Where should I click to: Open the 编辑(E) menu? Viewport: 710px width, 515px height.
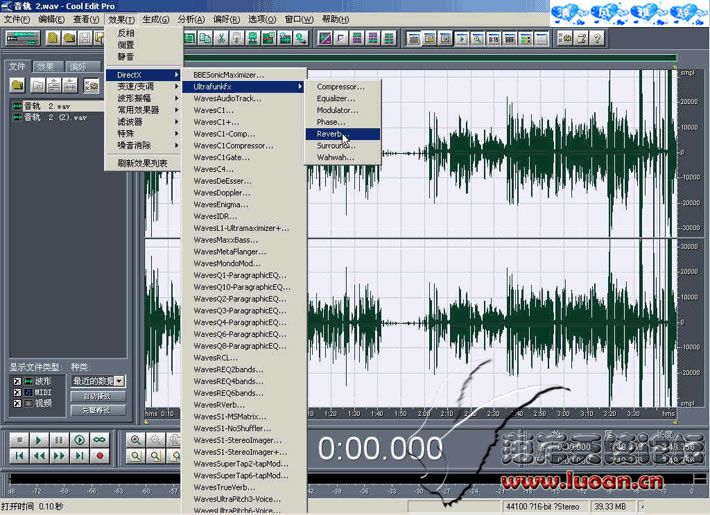coord(51,19)
